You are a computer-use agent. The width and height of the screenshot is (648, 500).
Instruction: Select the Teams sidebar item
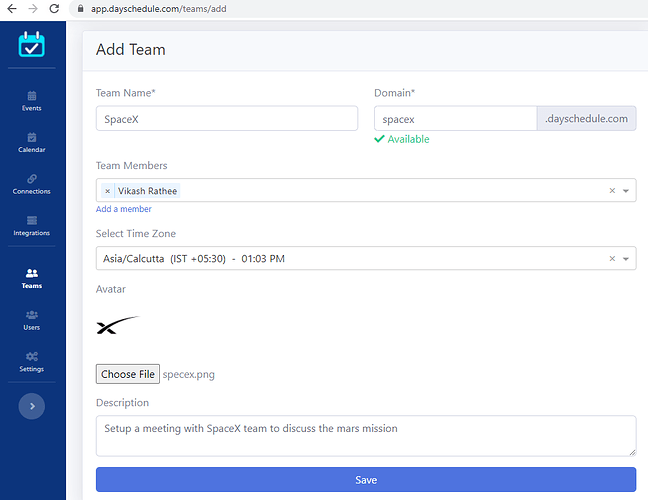[32, 279]
